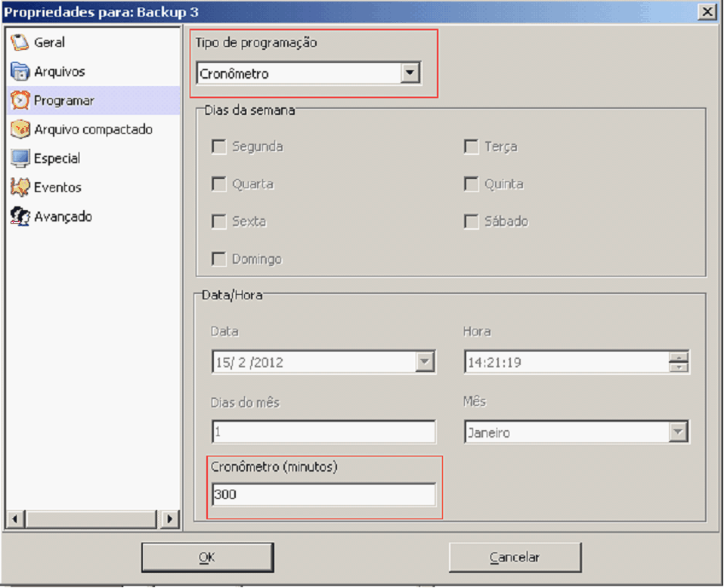
Task: Click the Hora spinner up arrow
Action: point(679,357)
